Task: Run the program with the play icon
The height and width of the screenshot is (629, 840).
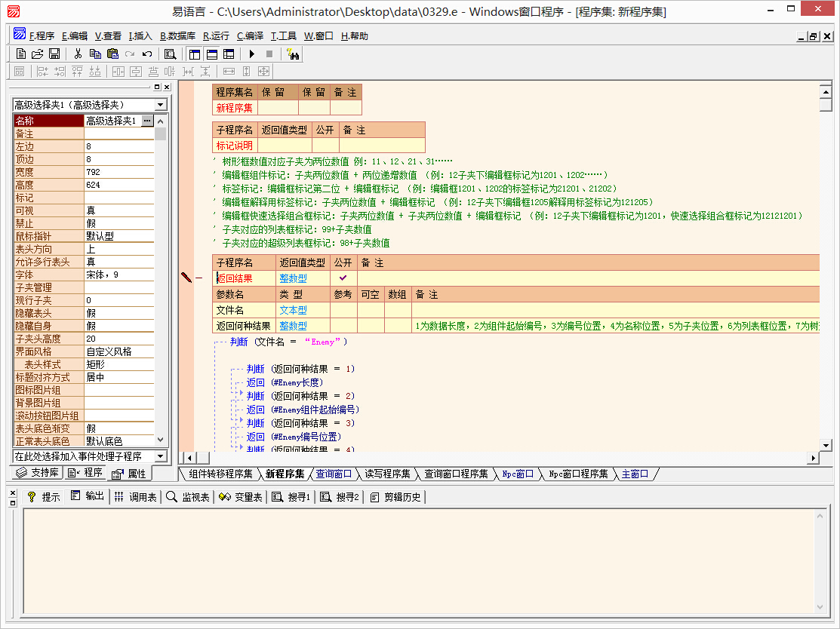Action: click(x=251, y=54)
